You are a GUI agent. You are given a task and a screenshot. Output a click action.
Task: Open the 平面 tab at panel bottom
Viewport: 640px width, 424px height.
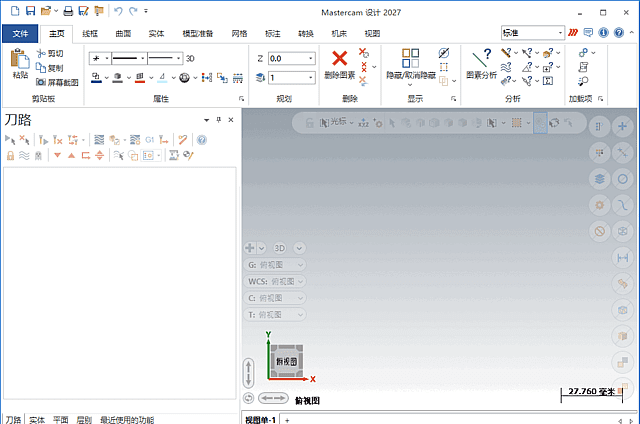point(60,420)
